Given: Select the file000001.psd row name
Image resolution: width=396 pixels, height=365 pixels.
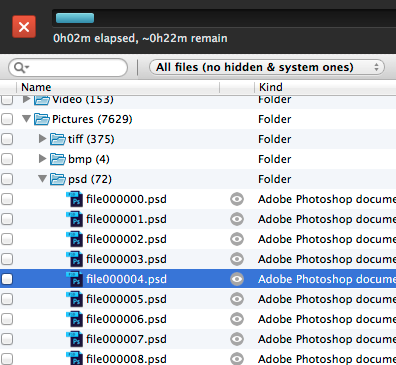Looking at the screenshot, I should click(x=126, y=219).
